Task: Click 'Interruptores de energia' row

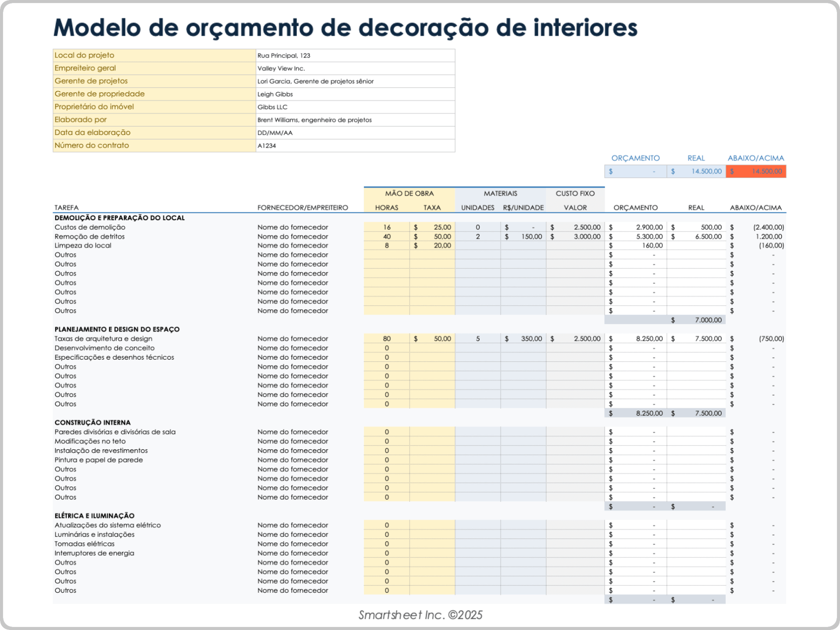Action: (94, 553)
